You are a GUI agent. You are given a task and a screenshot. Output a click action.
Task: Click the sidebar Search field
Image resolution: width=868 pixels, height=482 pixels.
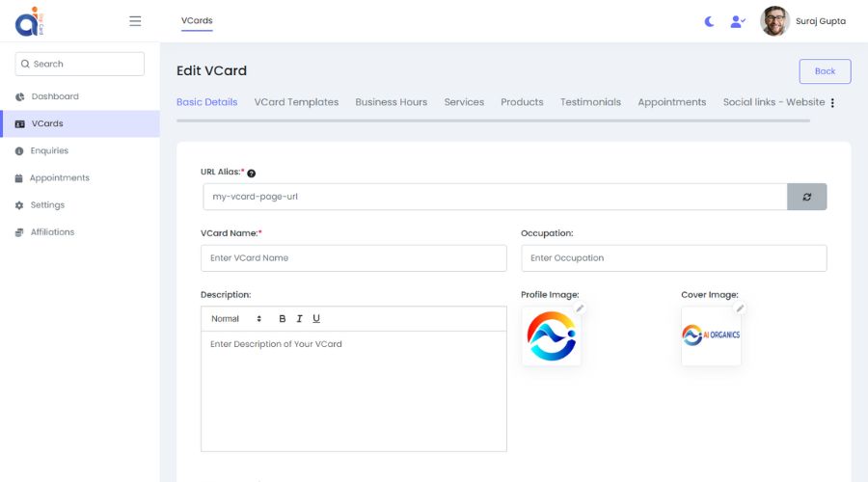[x=80, y=64]
